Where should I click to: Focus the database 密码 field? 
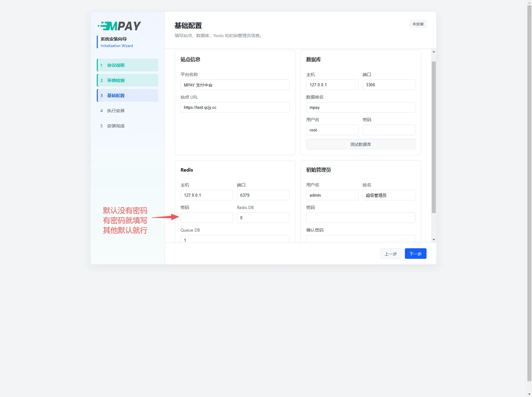point(389,130)
